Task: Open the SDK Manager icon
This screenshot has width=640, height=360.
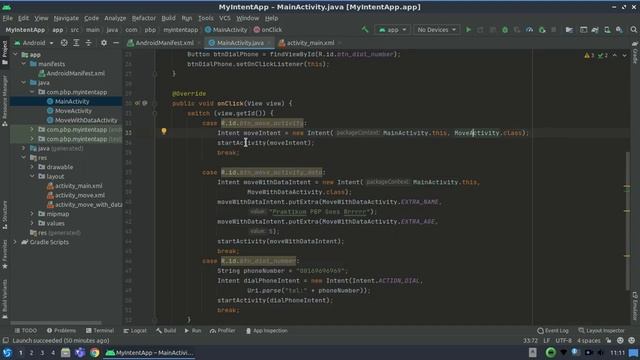Action: point(619,30)
